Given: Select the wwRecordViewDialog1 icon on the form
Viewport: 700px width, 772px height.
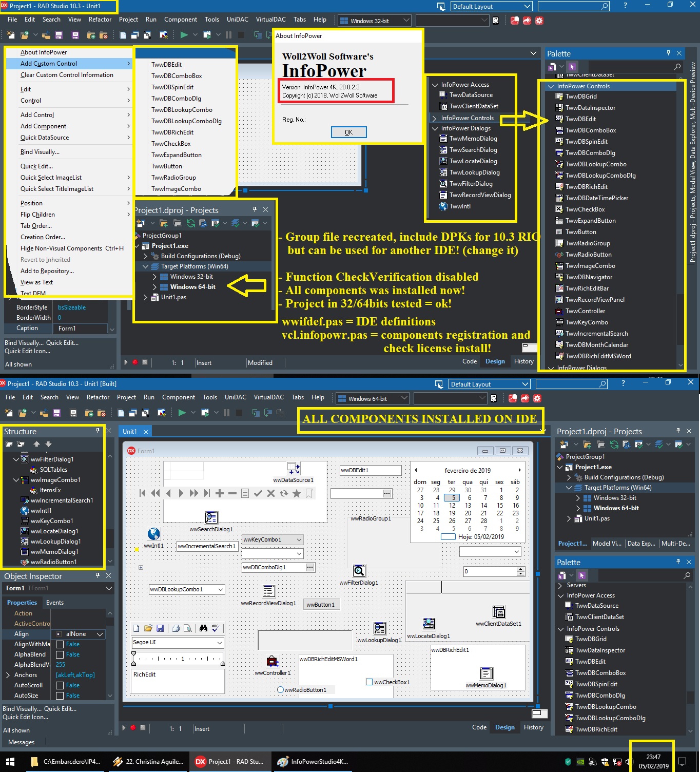Looking at the screenshot, I should [x=268, y=591].
